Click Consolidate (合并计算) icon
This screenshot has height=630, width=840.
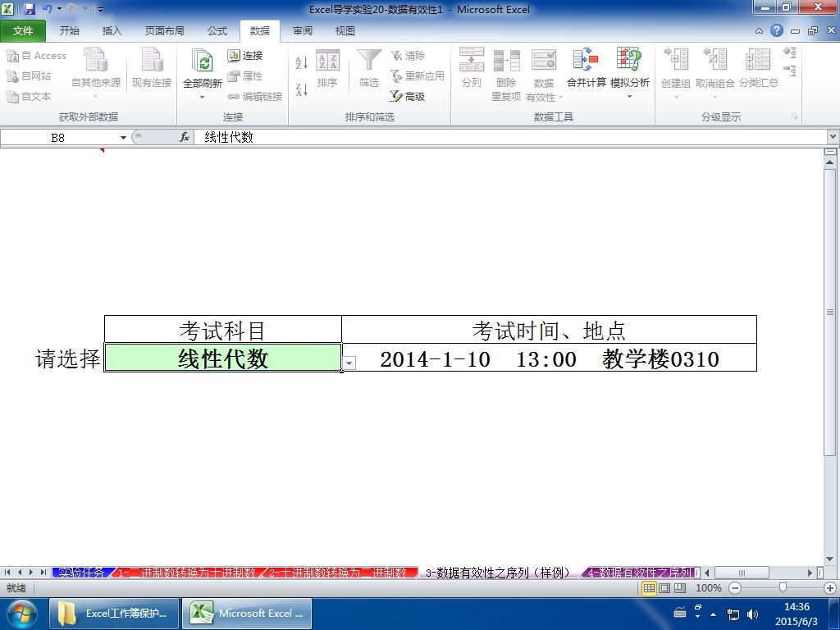(x=586, y=68)
